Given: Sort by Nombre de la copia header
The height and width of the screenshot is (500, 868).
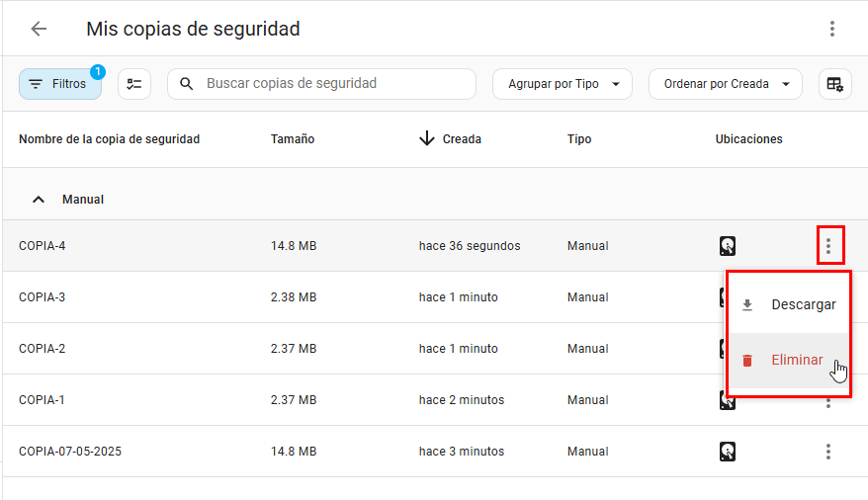Looking at the screenshot, I should pos(109,139).
